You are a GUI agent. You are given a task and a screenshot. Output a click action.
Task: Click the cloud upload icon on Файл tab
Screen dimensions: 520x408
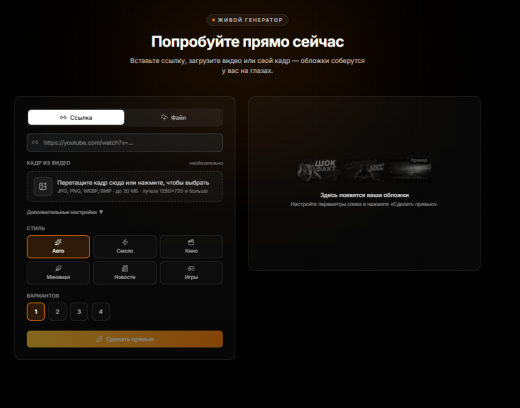[164, 117]
